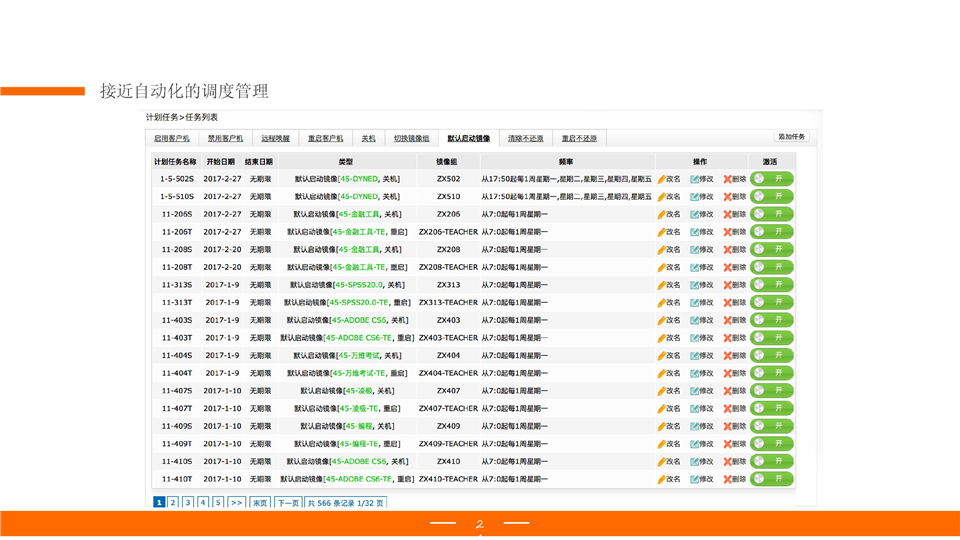This screenshot has height=540, width=960.
Task: Click the rename pencil icon for task 11-409T
Action: pyautogui.click(x=662, y=444)
